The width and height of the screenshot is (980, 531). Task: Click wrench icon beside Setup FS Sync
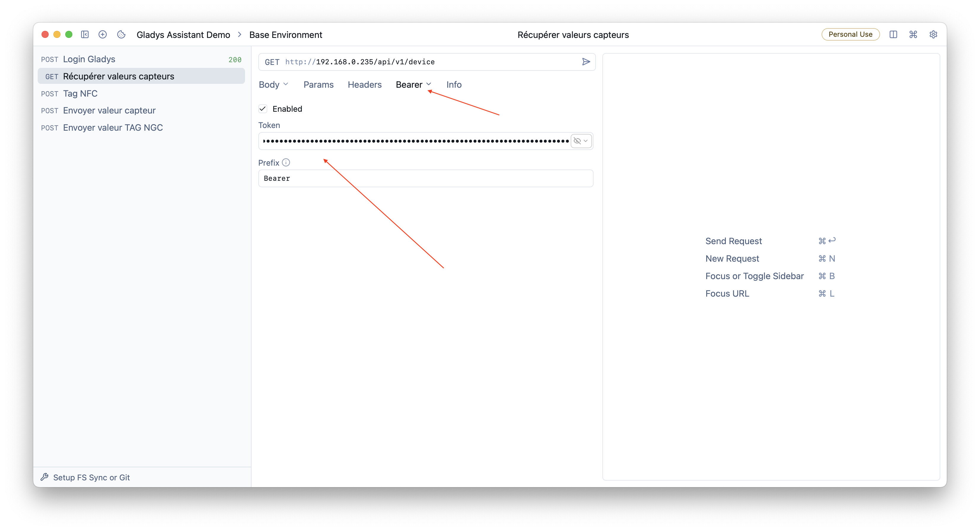45,477
